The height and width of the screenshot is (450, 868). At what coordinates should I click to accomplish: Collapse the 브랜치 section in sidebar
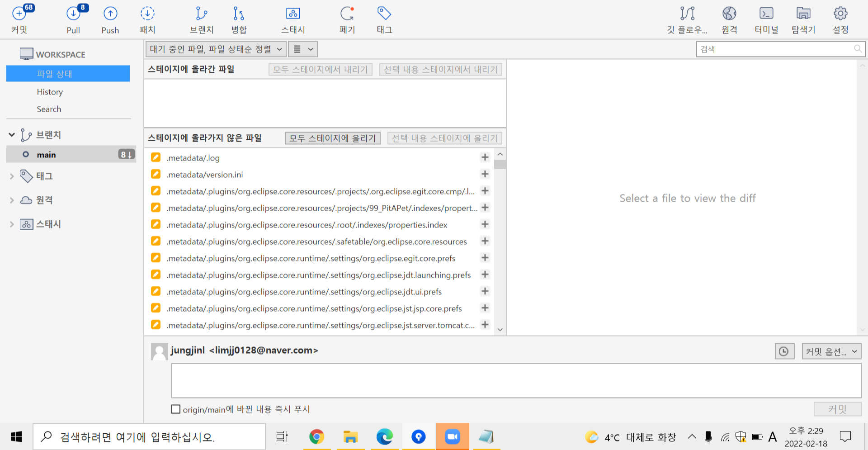12,135
